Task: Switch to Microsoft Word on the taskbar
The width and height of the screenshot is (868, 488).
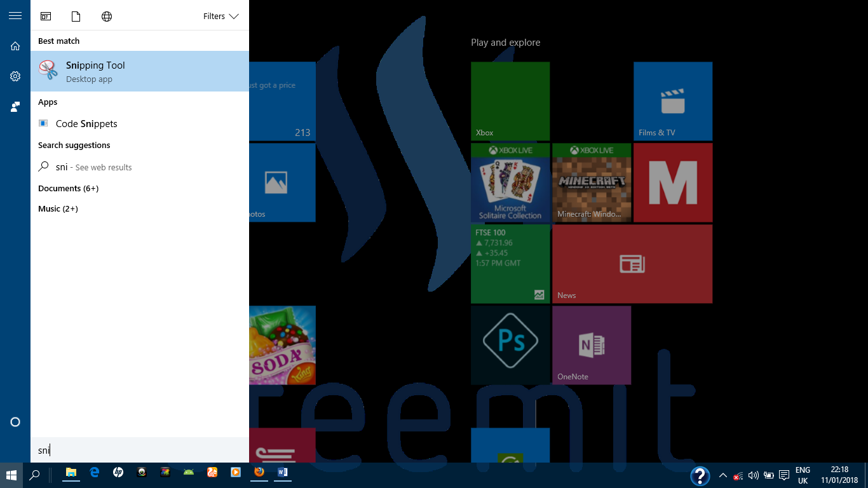Action: pyautogui.click(x=283, y=473)
